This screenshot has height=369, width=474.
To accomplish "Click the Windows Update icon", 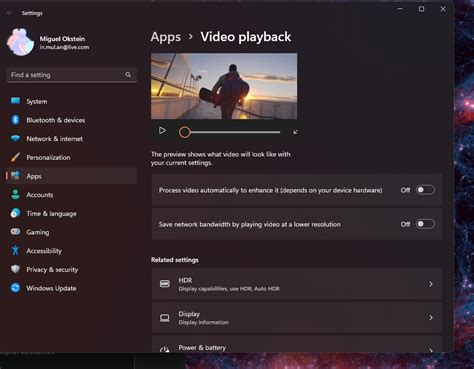I will [x=15, y=288].
